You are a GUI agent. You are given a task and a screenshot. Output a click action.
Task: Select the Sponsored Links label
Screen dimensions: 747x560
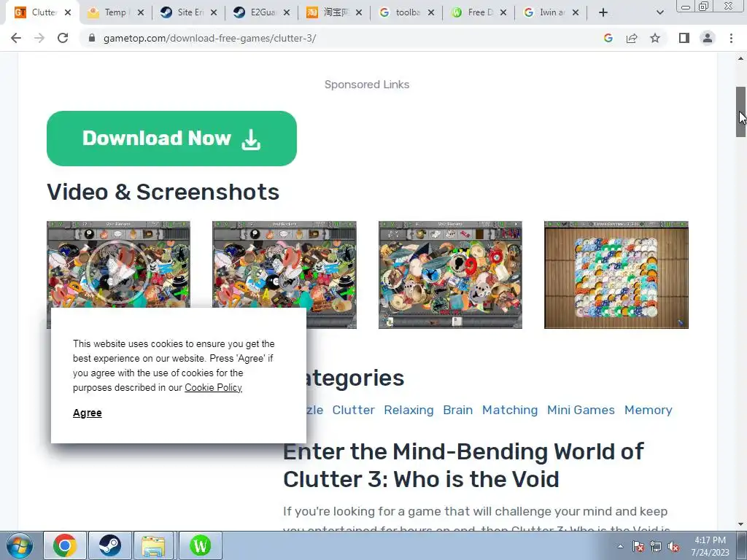367,85
